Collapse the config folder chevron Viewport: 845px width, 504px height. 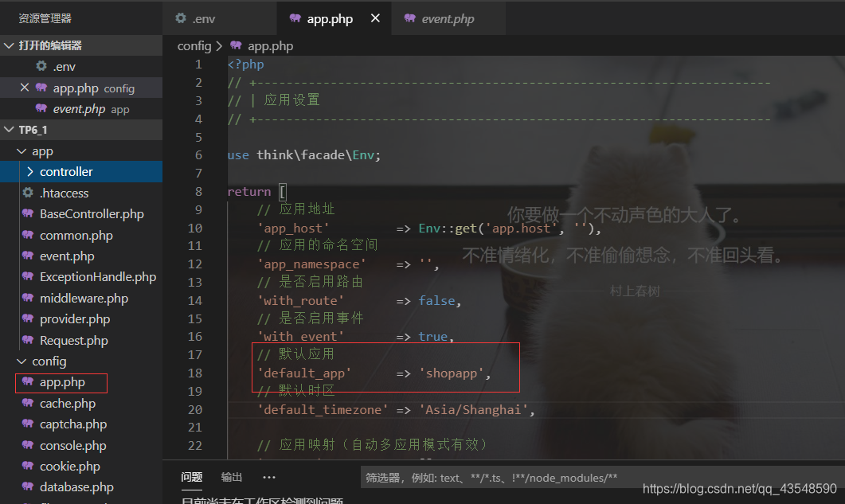point(22,361)
